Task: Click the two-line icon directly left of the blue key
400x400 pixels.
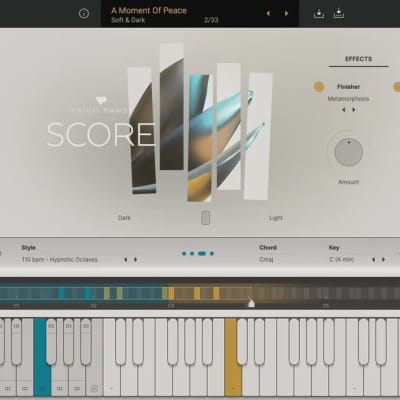Action: click(x=25, y=388)
